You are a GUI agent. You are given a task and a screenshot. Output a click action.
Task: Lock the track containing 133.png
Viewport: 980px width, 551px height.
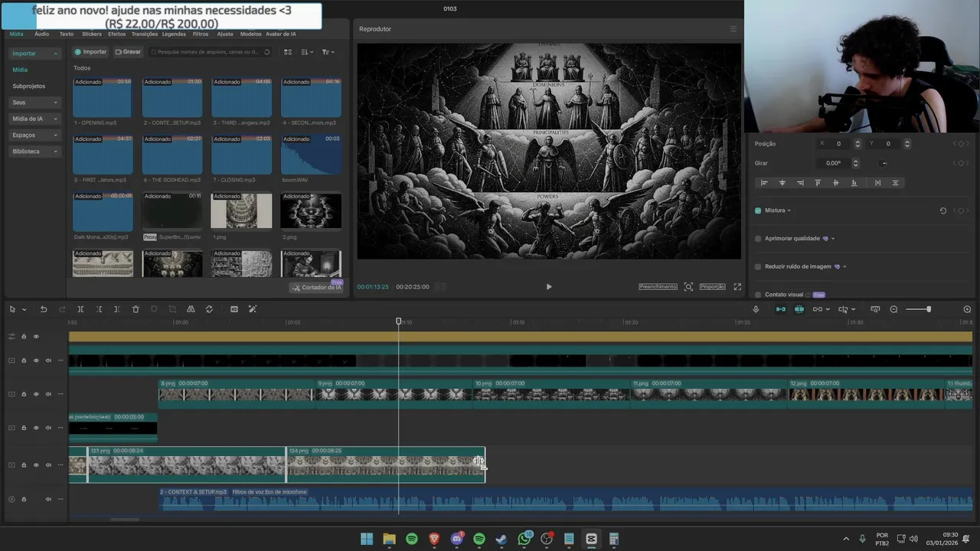pos(24,465)
